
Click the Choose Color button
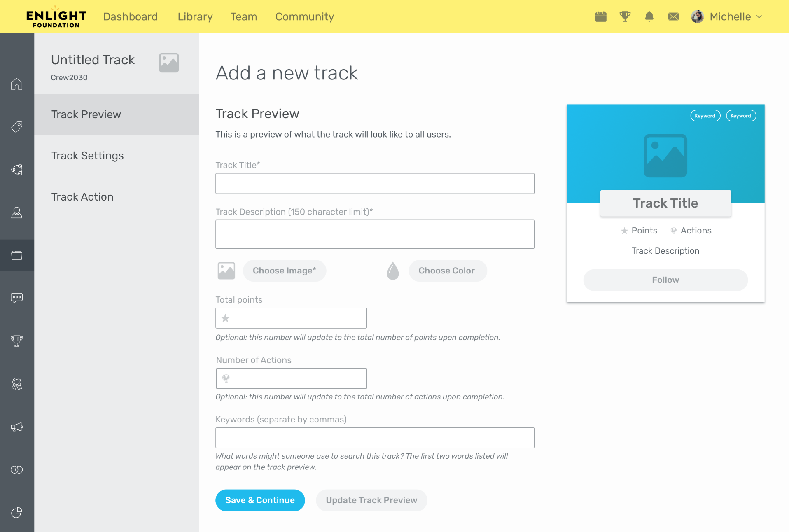[448, 271]
